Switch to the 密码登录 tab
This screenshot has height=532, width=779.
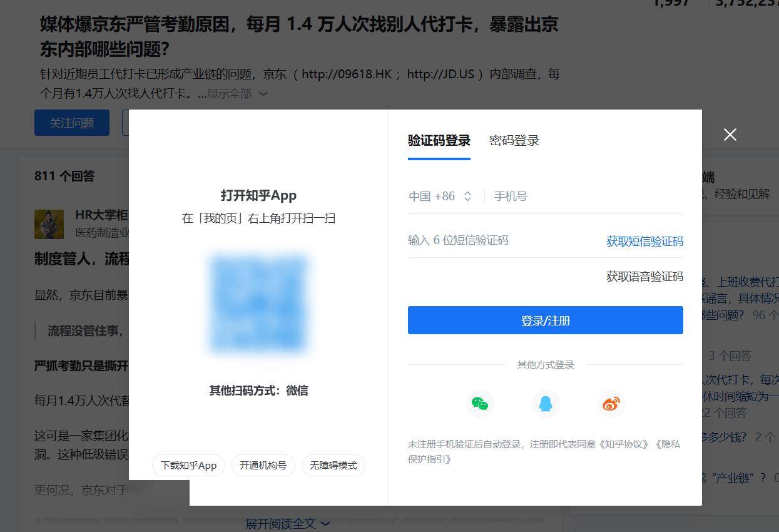(x=514, y=140)
